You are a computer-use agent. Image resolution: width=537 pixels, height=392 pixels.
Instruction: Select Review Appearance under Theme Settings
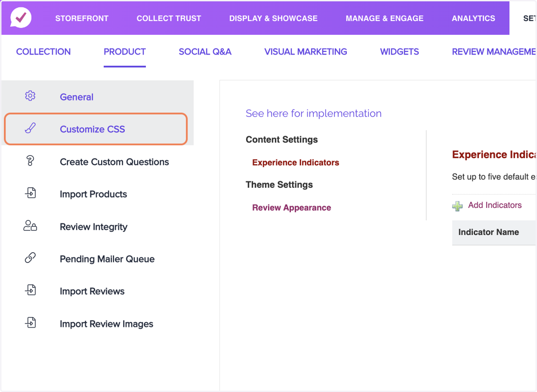(292, 208)
